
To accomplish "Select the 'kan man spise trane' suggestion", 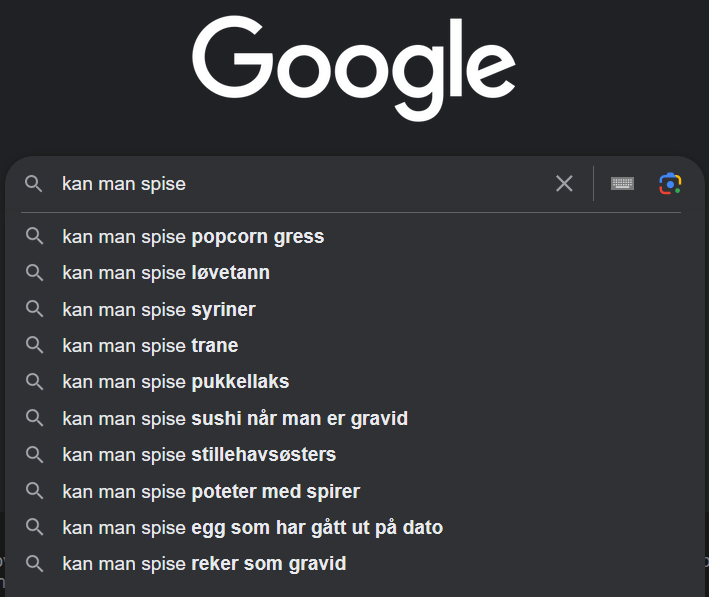I will [150, 346].
